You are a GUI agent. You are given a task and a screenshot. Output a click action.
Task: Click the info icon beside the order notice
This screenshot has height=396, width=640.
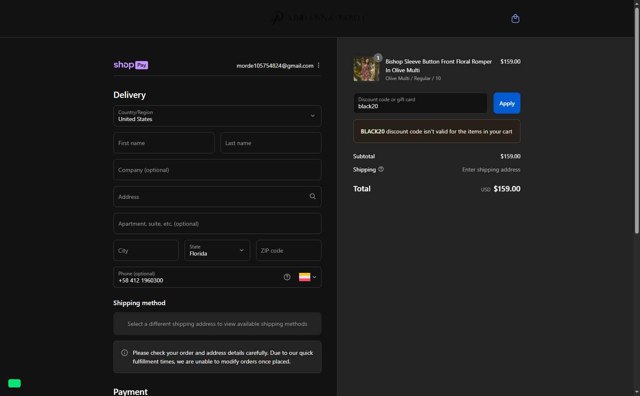[124, 353]
